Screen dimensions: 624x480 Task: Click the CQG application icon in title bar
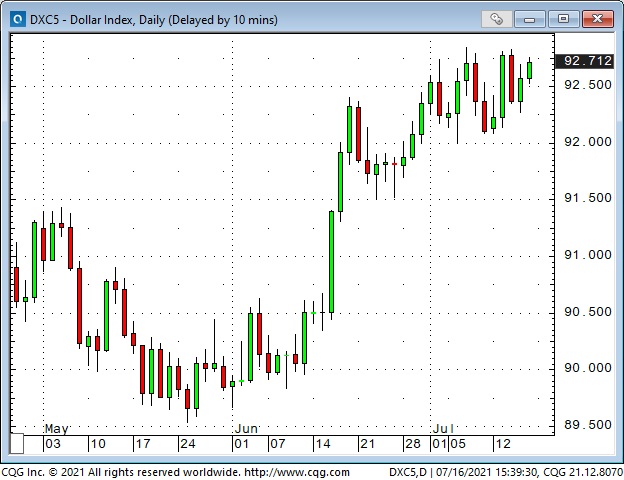coord(18,19)
